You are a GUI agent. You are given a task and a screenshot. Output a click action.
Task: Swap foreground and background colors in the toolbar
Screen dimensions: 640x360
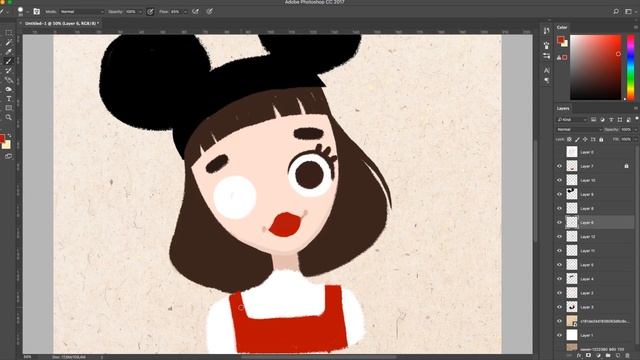point(10,135)
